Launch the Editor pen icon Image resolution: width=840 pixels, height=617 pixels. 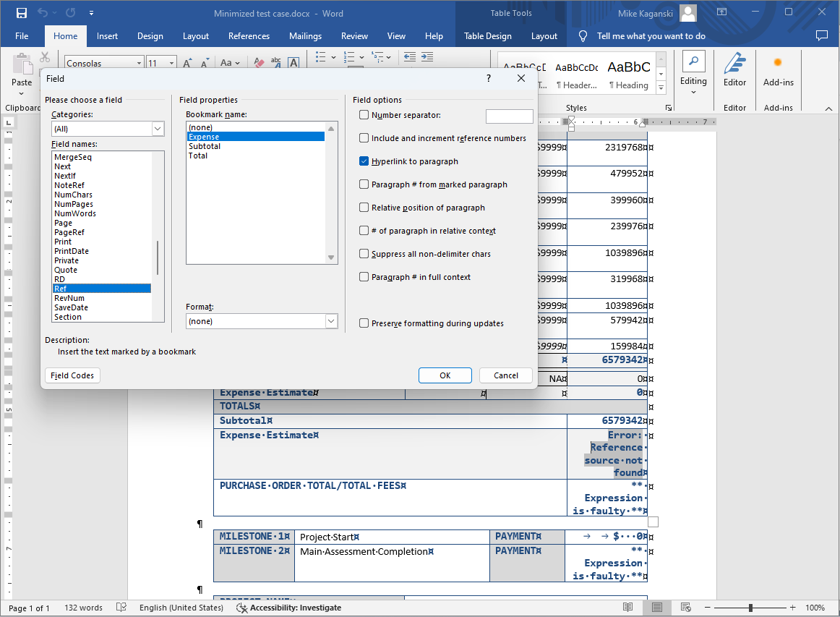(x=735, y=63)
